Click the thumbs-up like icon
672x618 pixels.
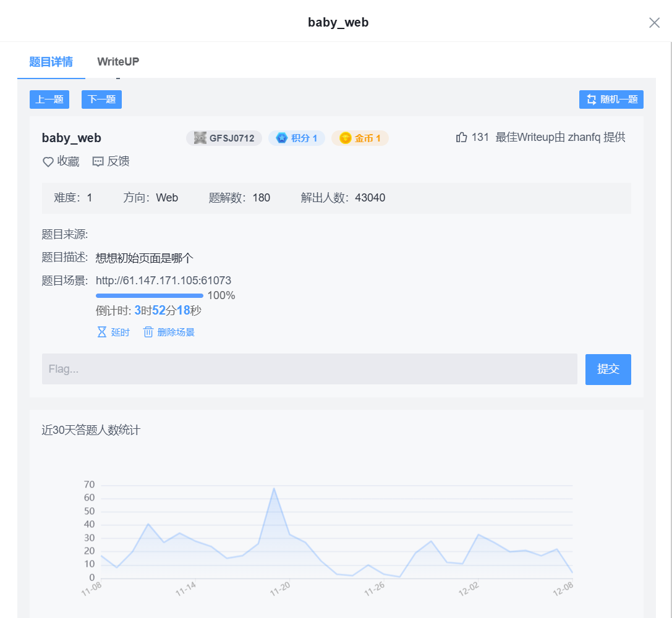(x=461, y=137)
